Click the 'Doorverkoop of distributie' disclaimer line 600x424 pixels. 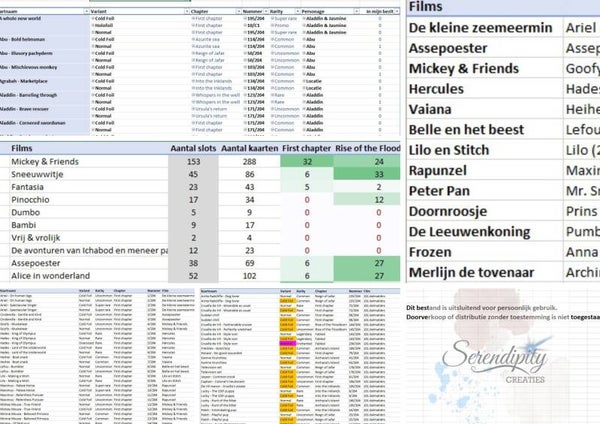(x=503, y=317)
